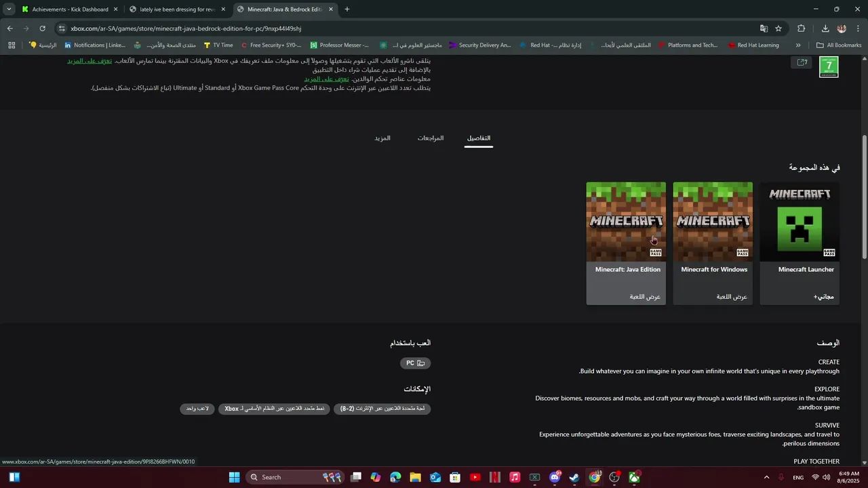Open the Red Hat Learning bookmark
This screenshot has width=868, height=488.
(x=753, y=45)
